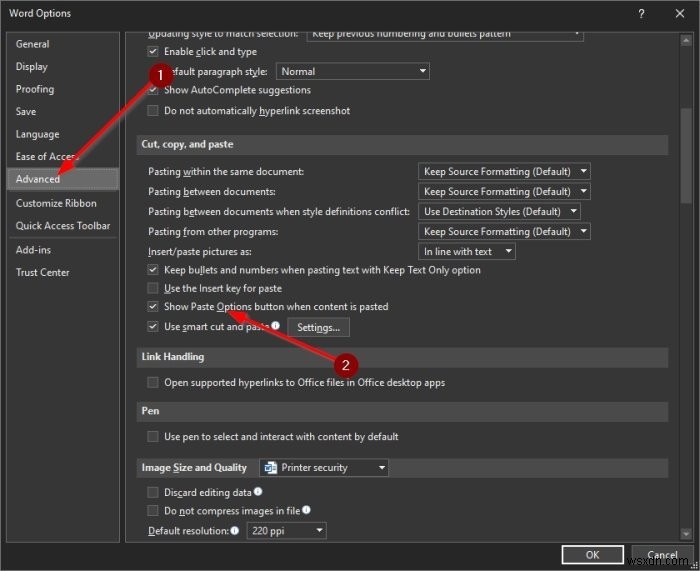700x571 pixels.
Task: Click the Settings button for smart cut and paste
Action: point(318,327)
